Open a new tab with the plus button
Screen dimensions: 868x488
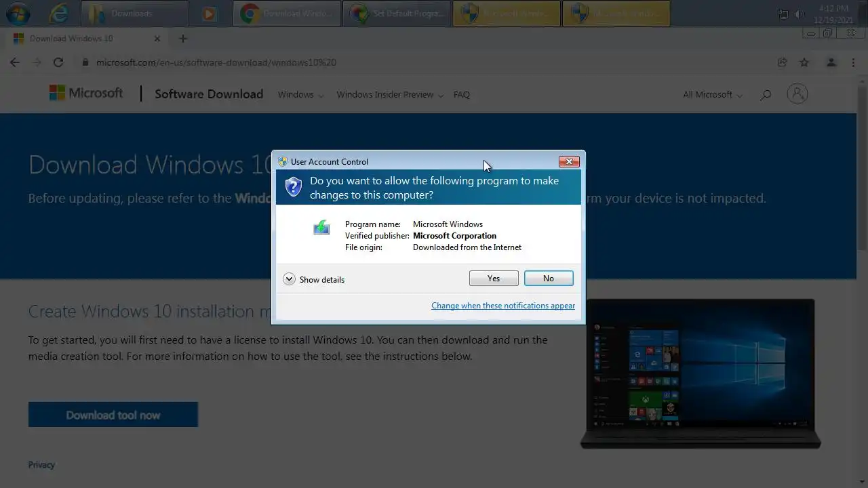pyautogui.click(x=182, y=39)
